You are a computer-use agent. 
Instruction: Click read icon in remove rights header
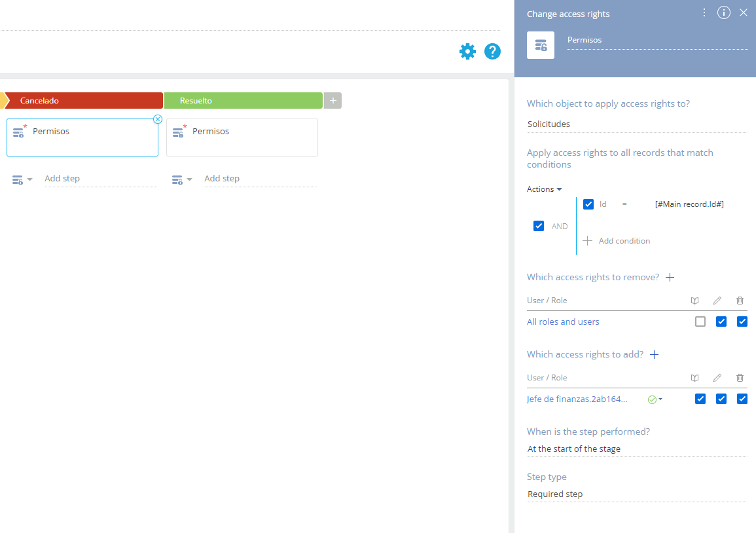point(694,301)
